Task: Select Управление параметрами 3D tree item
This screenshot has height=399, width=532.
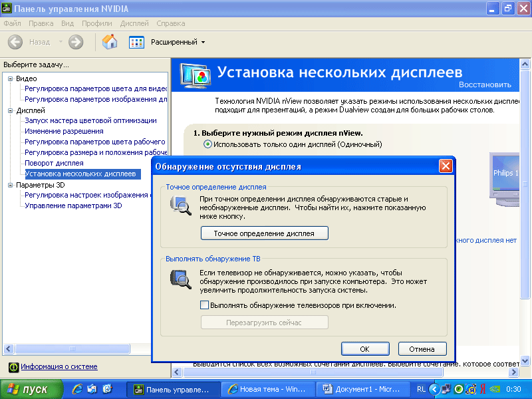Action: (x=73, y=206)
